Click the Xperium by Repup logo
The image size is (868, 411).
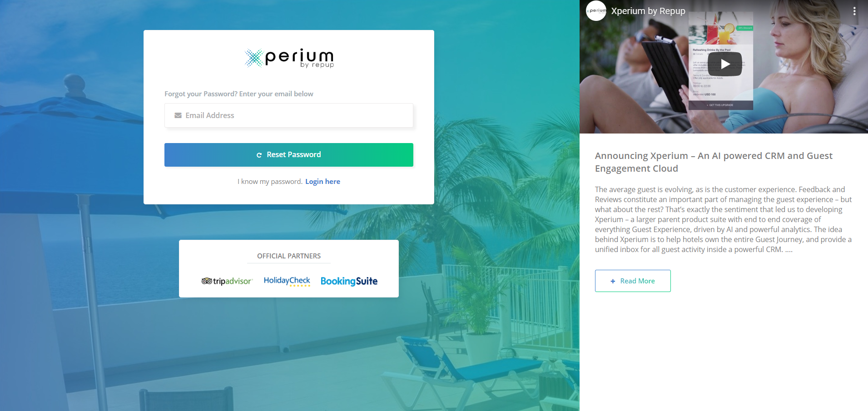point(289,58)
